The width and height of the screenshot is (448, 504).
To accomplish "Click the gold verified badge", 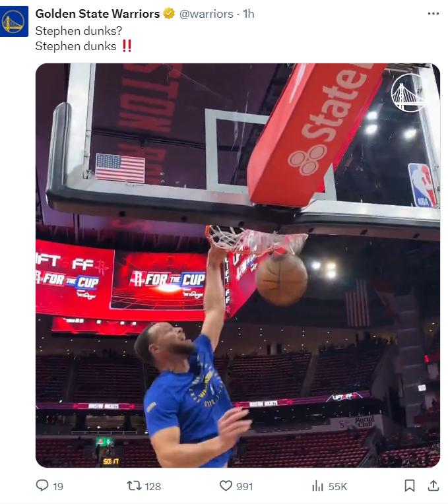I will (x=169, y=14).
